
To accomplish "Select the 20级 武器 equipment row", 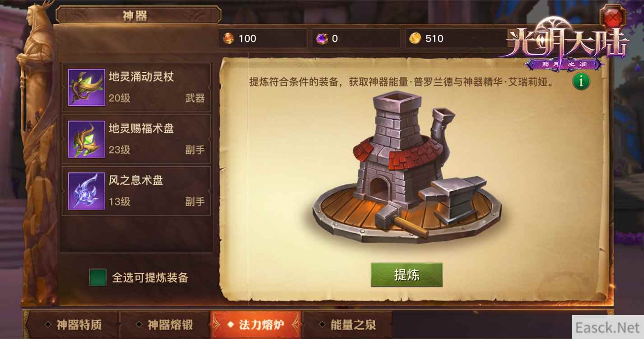I will 136,87.
